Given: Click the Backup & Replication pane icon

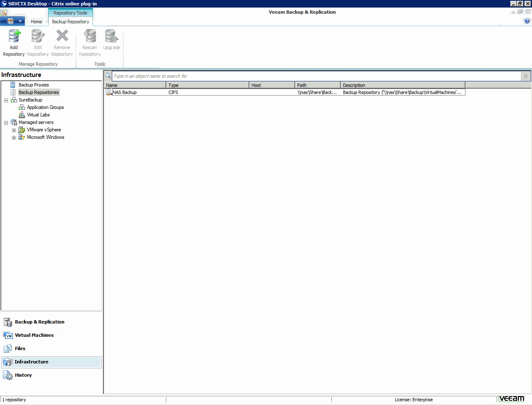Looking at the screenshot, I should coord(8,322).
